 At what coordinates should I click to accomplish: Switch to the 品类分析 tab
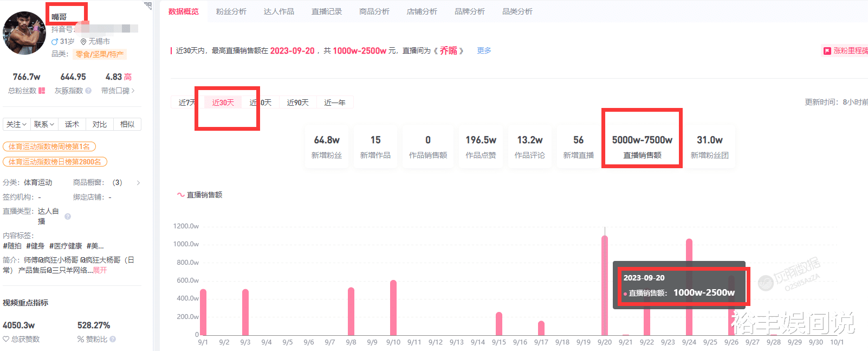coord(517,11)
